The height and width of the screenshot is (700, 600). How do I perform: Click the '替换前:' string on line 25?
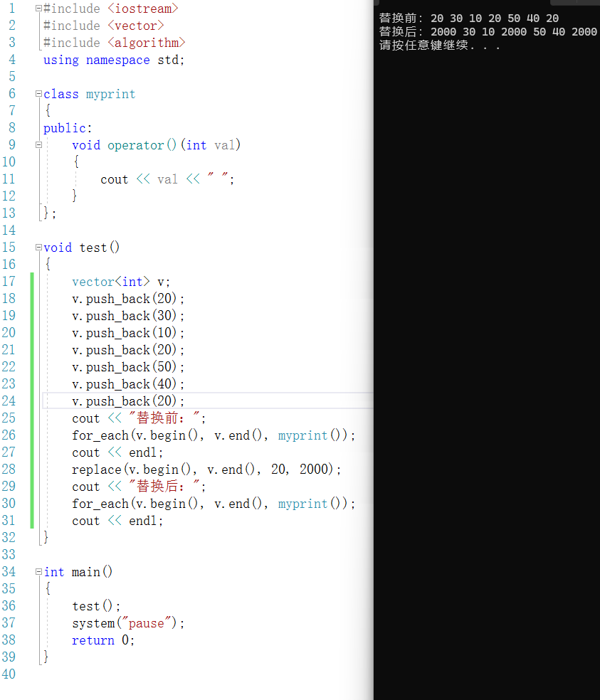(164, 418)
